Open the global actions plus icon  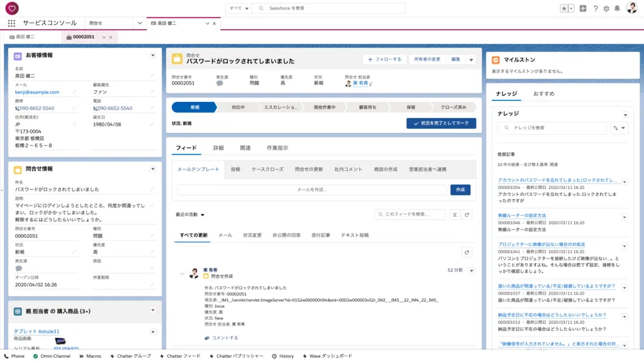click(583, 8)
